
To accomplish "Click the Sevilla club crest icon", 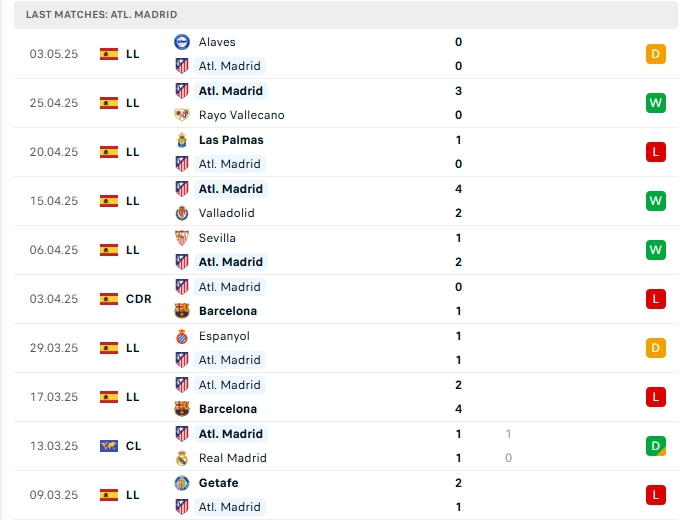I will (182, 238).
